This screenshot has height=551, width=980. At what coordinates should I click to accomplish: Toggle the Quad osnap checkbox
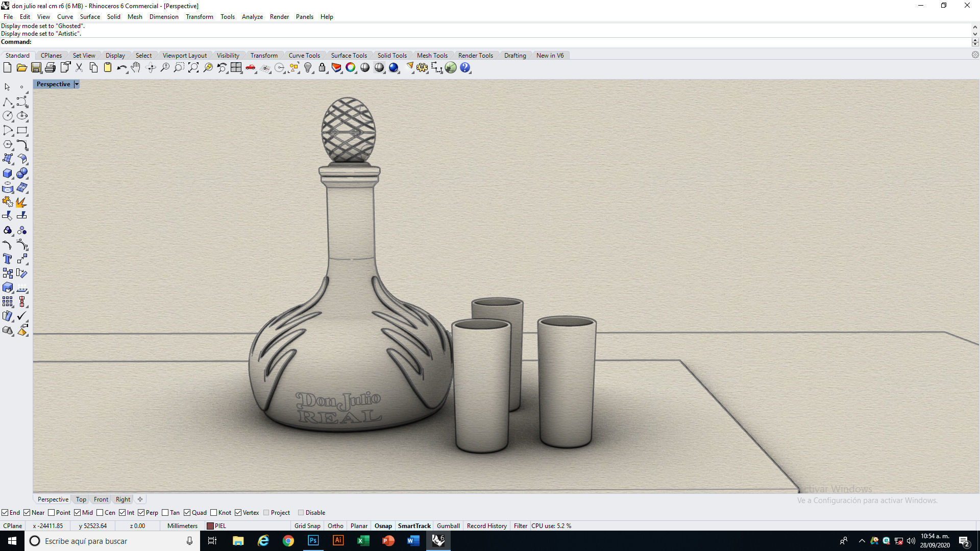pos(187,513)
